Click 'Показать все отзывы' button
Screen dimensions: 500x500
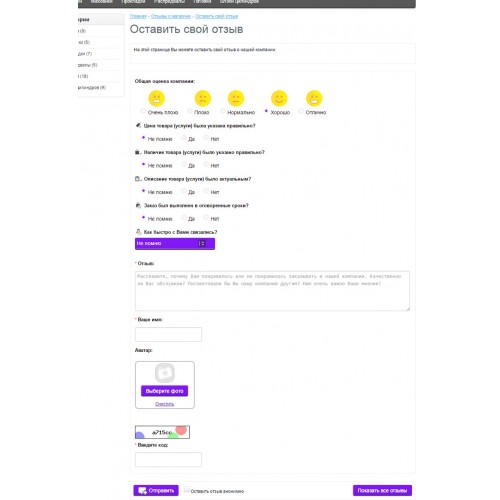coord(382,490)
